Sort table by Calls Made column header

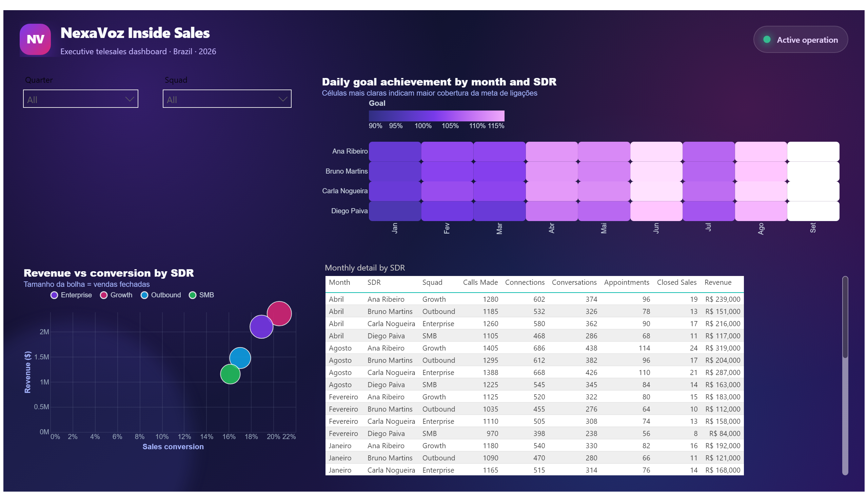point(480,282)
